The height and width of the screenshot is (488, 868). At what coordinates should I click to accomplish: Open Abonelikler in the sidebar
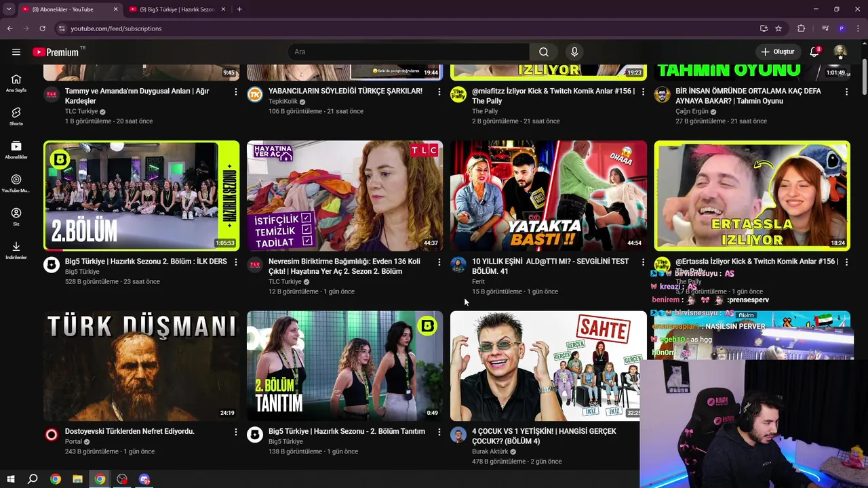16,150
